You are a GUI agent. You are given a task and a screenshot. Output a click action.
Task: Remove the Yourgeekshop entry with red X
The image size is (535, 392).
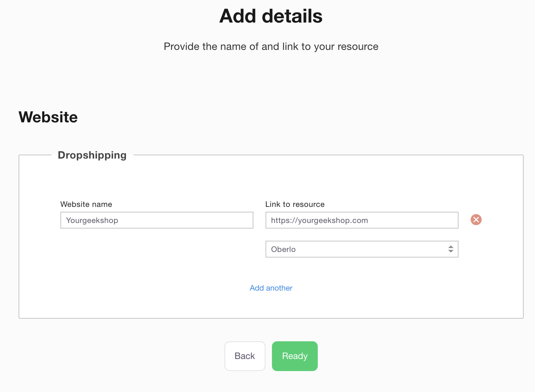coord(476,220)
